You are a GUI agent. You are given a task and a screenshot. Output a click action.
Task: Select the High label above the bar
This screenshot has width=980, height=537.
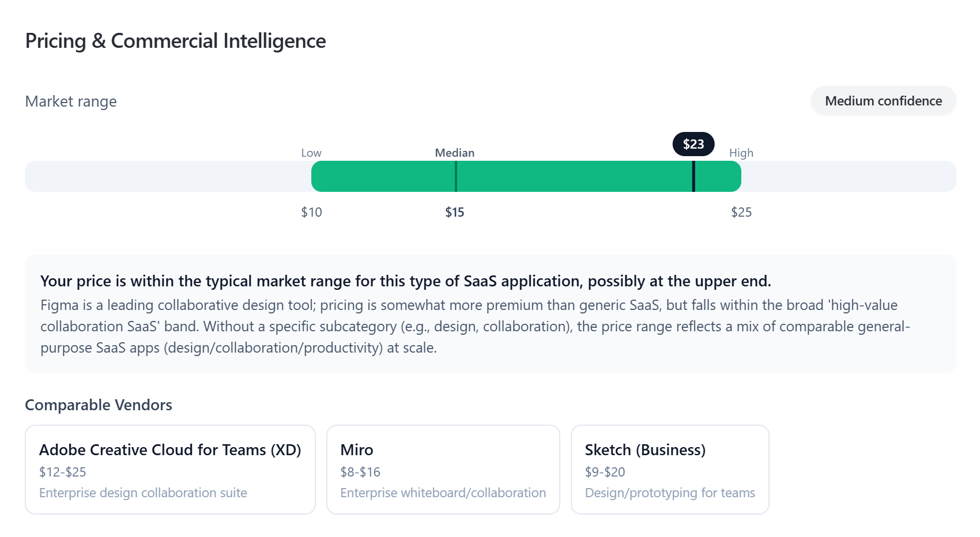point(741,153)
